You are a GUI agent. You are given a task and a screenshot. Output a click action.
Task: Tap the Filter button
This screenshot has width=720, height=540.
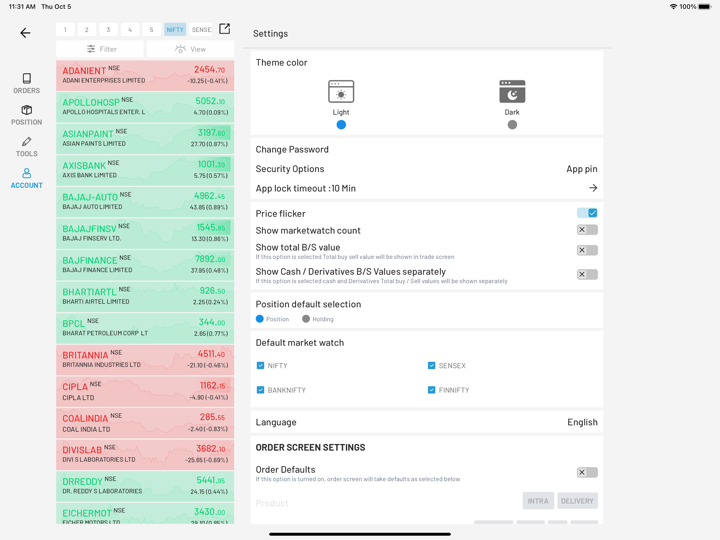101,49
